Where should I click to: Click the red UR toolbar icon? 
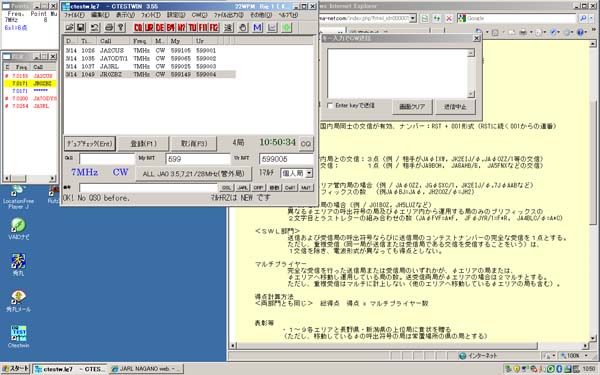pos(149,27)
